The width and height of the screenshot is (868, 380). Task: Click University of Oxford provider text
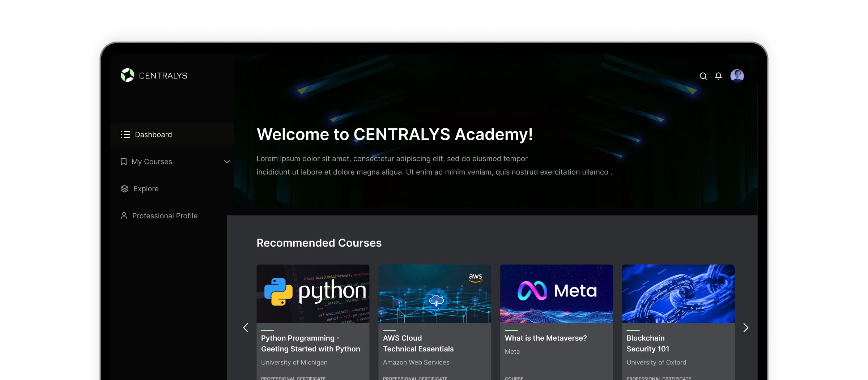(x=656, y=362)
